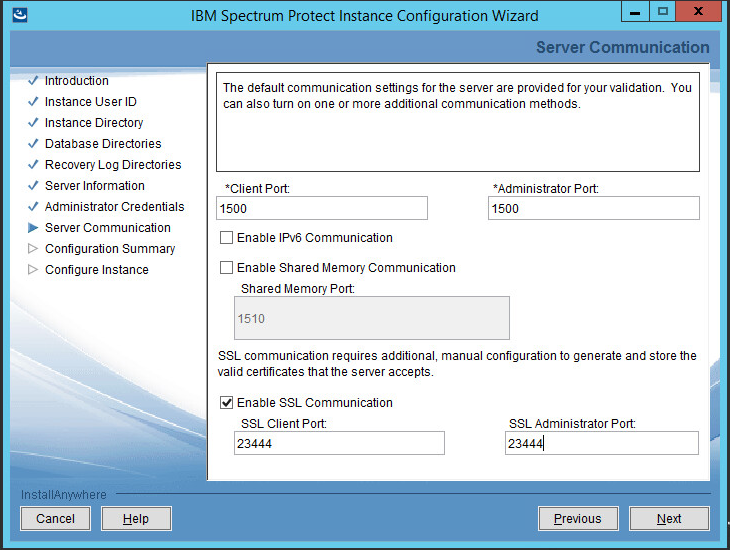The width and height of the screenshot is (730, 550).
Task: Click the Client Port input field
Action: pos(321,208)
